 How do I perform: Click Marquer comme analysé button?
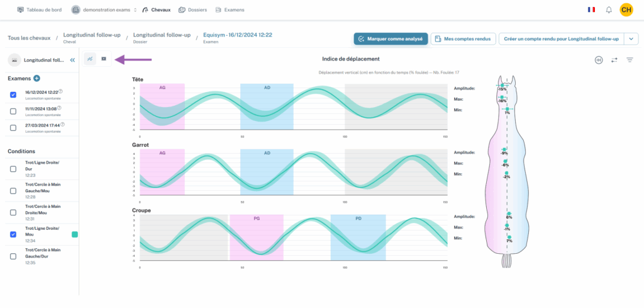(x=391, y=39)
